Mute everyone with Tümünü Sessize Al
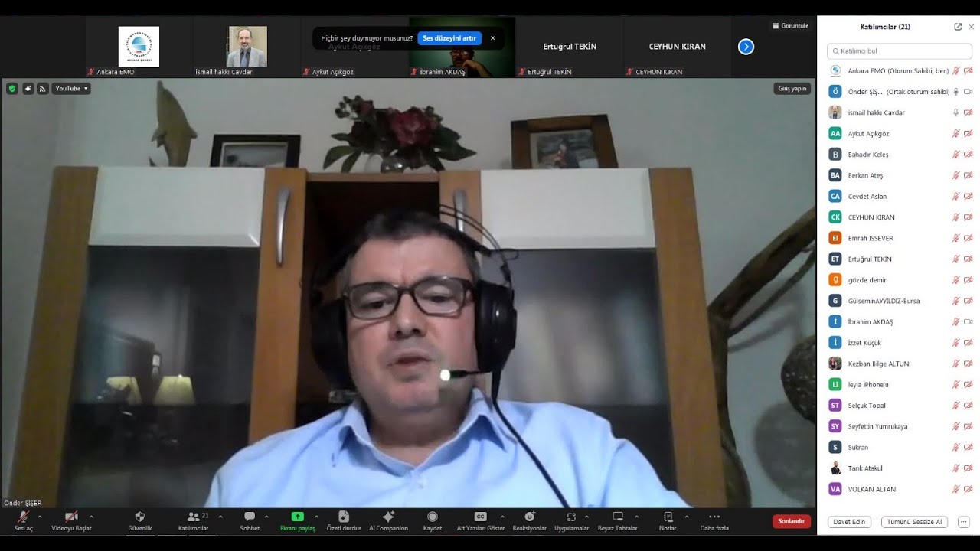The width and height of the screenshot is (980, 551). [x=915, y=522]
